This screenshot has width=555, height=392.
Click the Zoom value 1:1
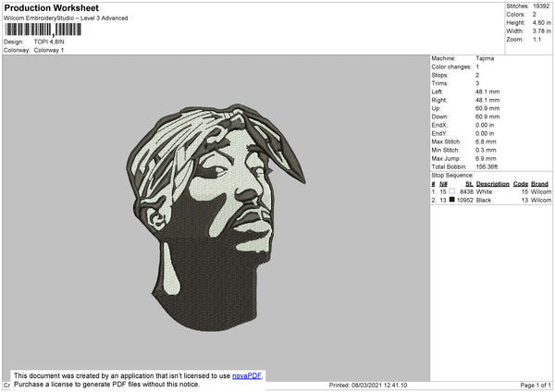(x=536, y=39)
